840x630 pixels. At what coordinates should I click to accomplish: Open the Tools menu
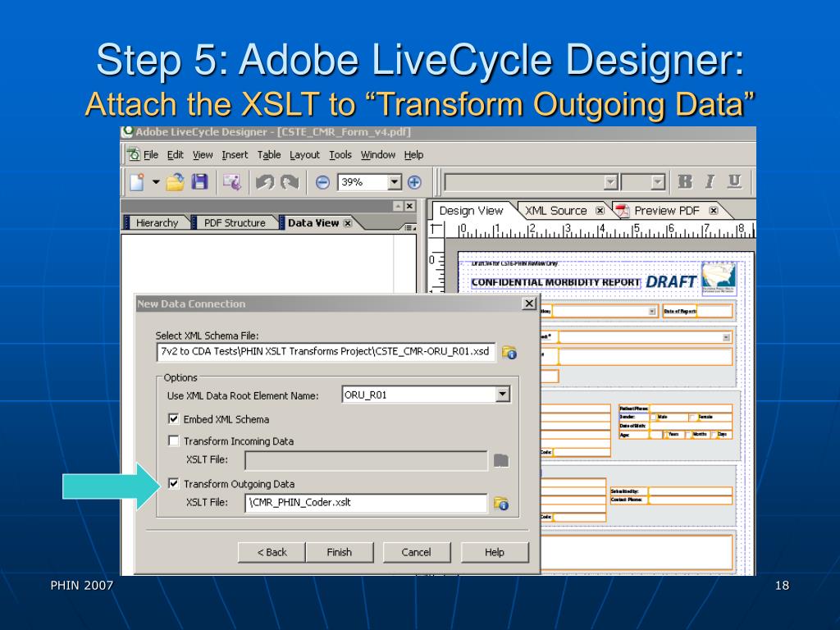click(x=340, y=155)
